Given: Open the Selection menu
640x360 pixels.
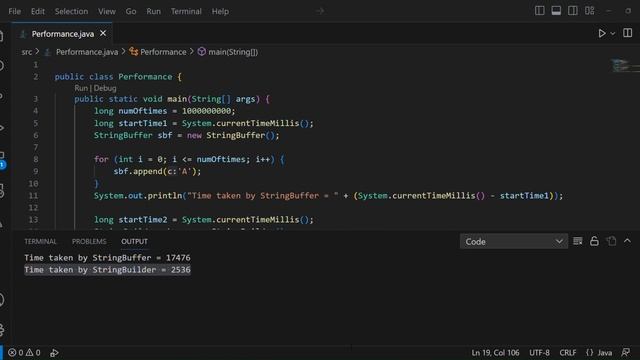Looking at the screenshot, I should [x=71, y=11].
